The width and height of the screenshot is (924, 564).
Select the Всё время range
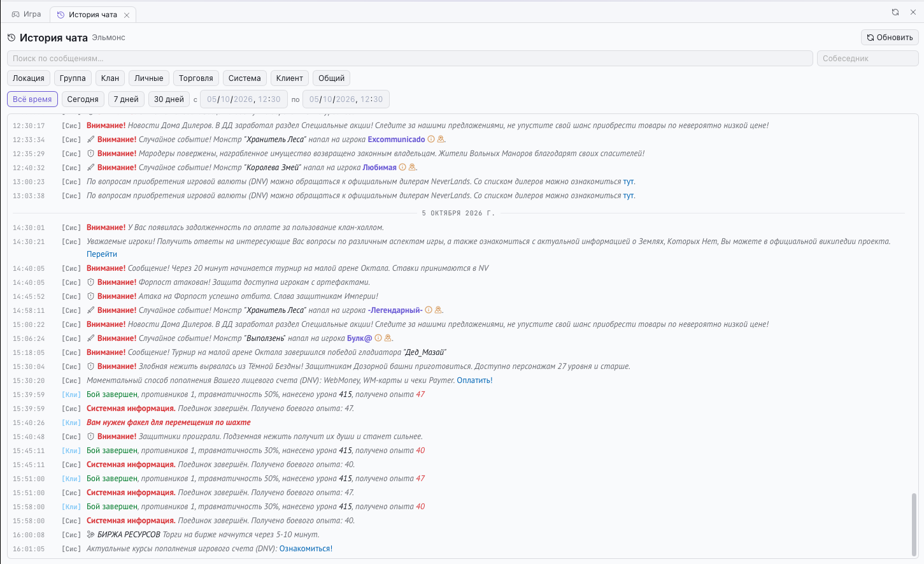(32, 99)
